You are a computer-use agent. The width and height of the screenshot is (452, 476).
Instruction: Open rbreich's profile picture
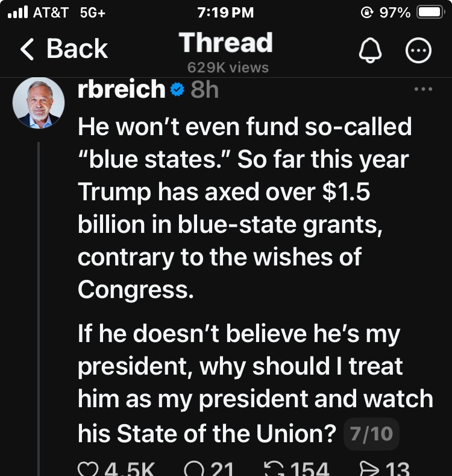[38, 103]
